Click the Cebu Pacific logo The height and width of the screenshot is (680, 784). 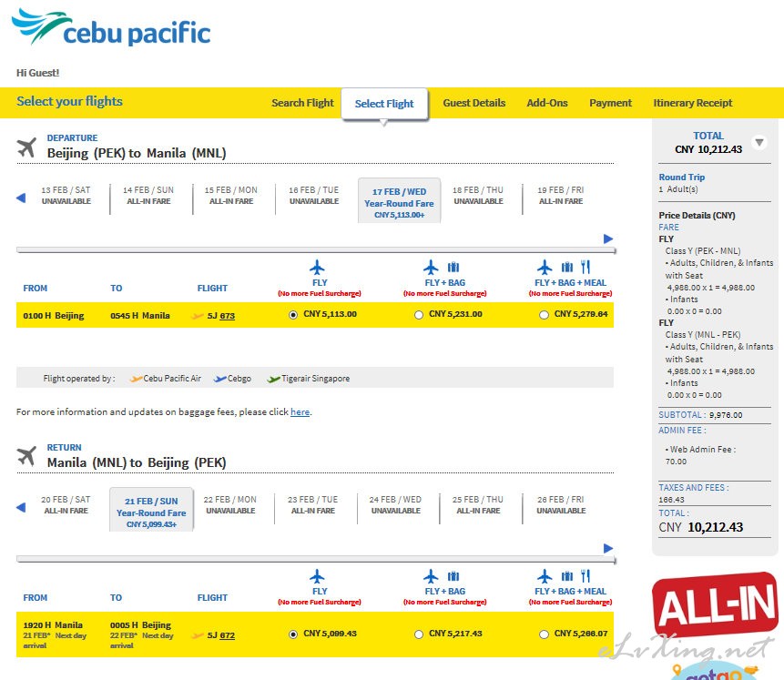point(111,27)
